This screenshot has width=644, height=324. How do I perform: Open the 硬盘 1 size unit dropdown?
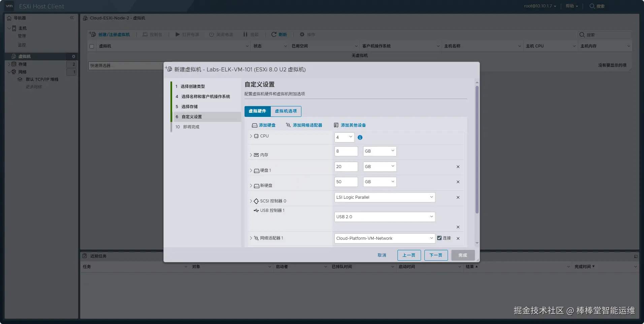380,167
